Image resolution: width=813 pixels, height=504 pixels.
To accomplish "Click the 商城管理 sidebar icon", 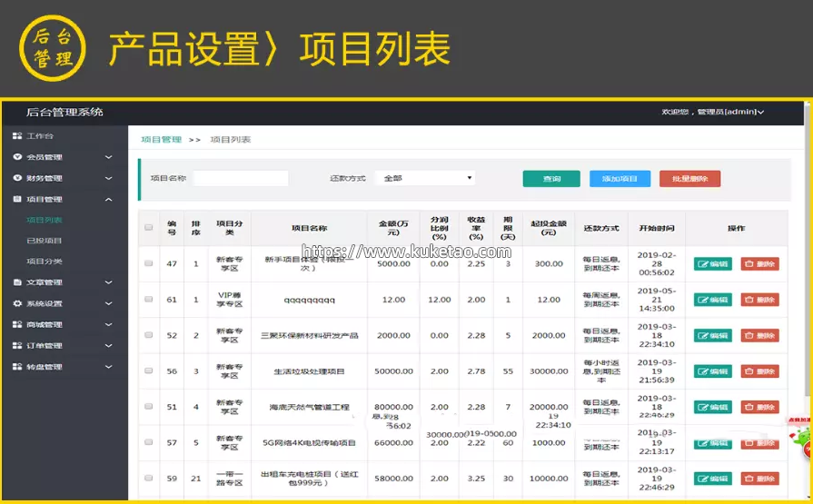I will (x=17, y=324).
